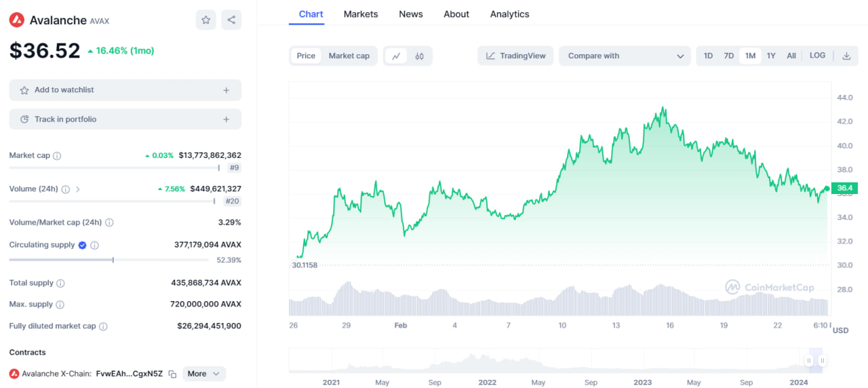
Task: Toggle chart to Market cap
Action: 349,56
